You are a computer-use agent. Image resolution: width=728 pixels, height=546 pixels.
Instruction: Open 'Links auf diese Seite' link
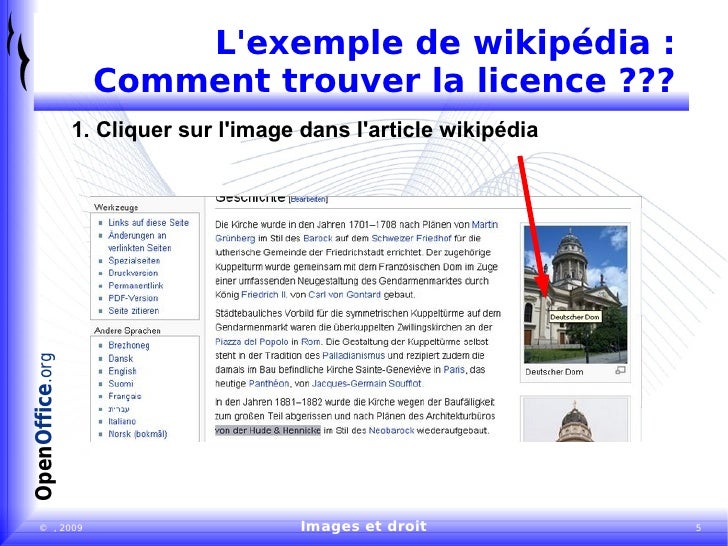click(149, 223)
